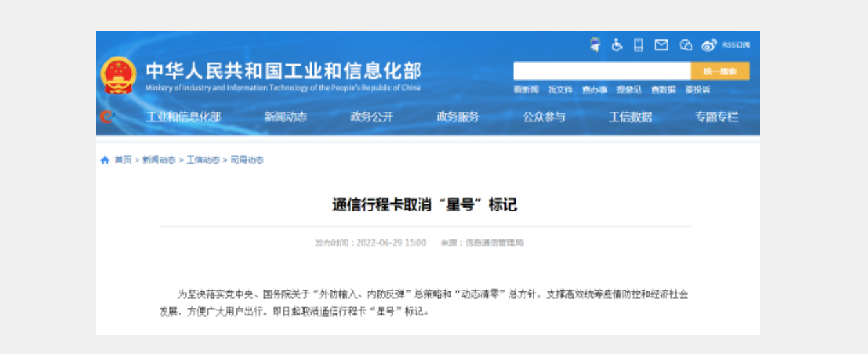Image resolution: width=868 pixels, height=354 pixels.
Task: Click the publish time 2022-06-29 15:00
Action: (392, 243)
